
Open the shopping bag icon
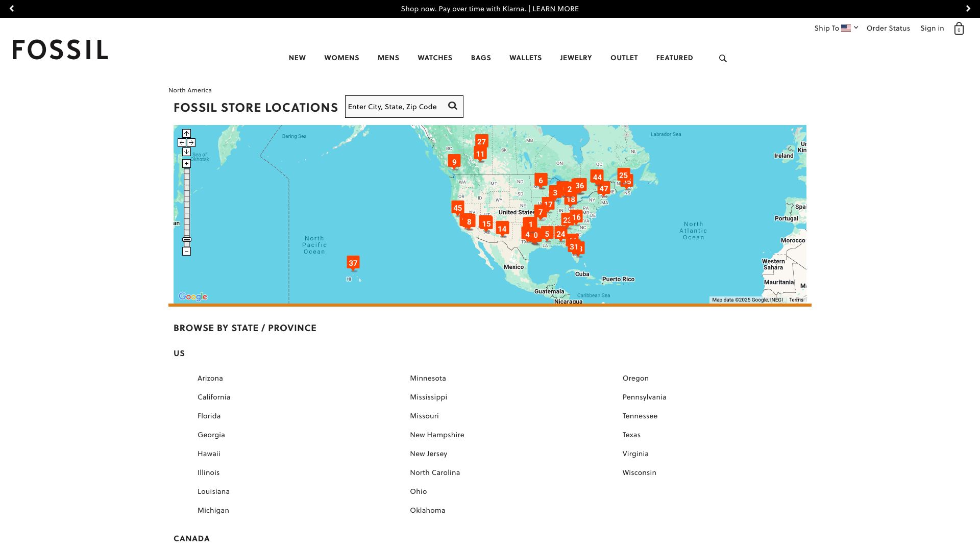[x=959, y=28]
